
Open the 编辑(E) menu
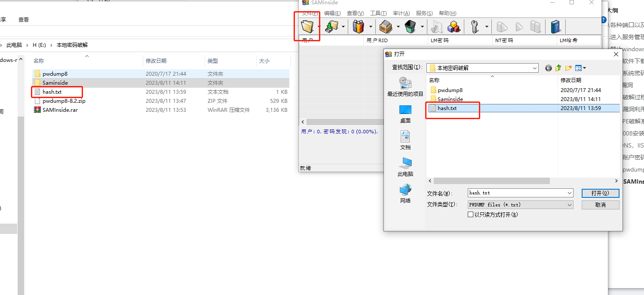pos(332,13)
